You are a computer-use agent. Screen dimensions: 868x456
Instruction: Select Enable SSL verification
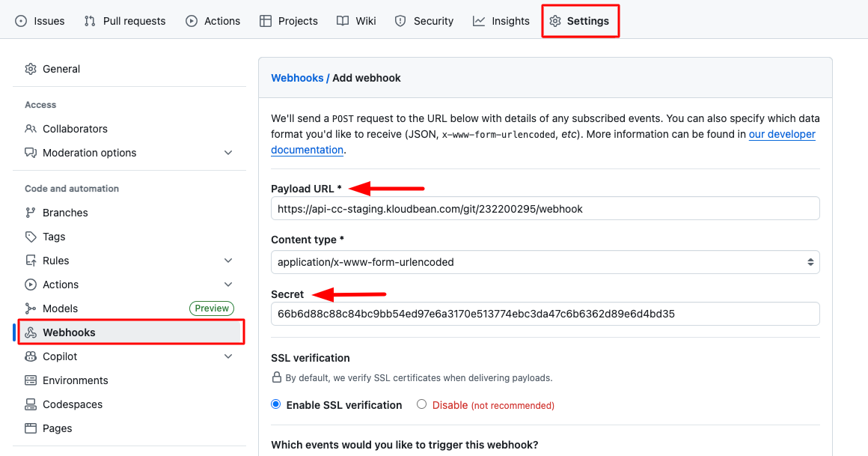[x=275, y=404]
